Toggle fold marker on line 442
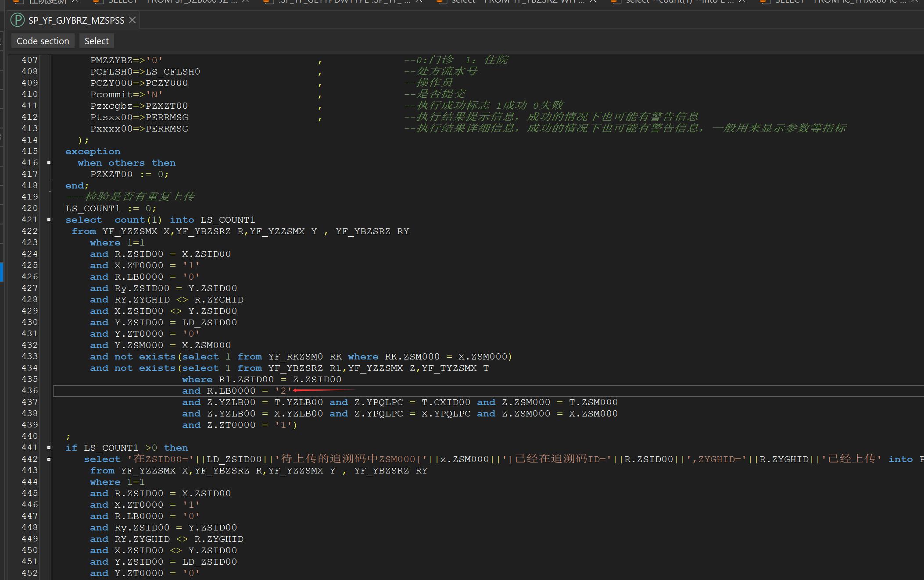The image size is (924, 580). click(49, 459)
